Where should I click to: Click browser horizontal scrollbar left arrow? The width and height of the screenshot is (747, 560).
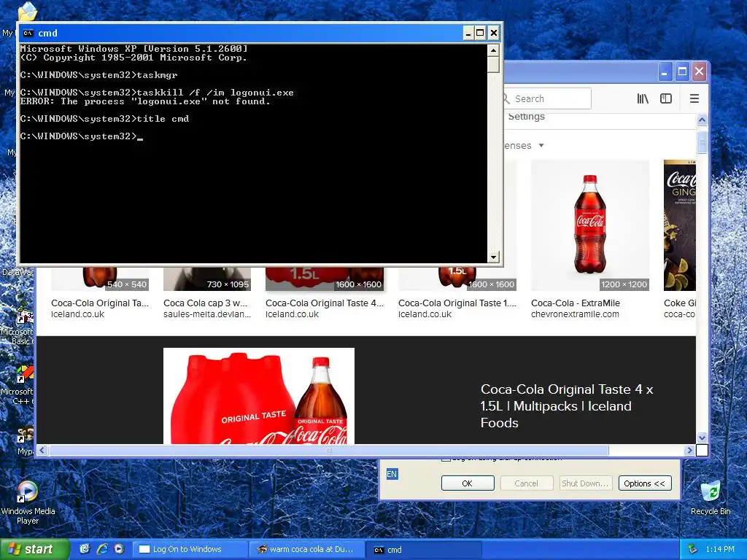coord(42,450)
